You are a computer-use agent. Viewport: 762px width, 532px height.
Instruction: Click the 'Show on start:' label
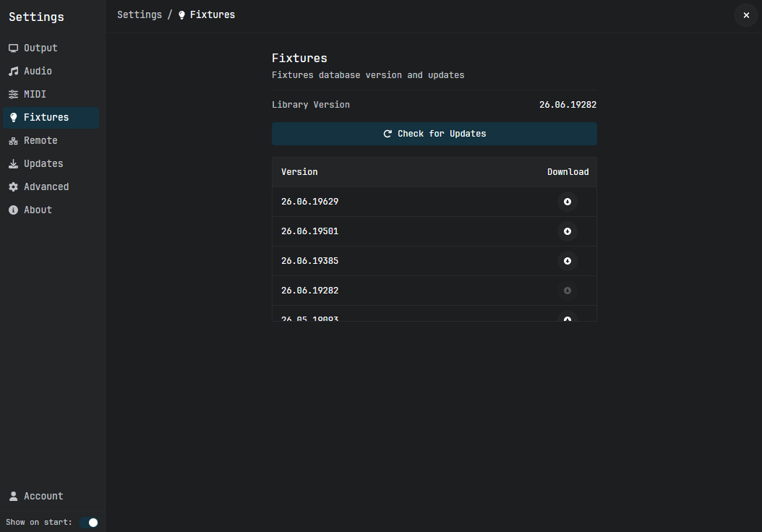coord(39,523)
